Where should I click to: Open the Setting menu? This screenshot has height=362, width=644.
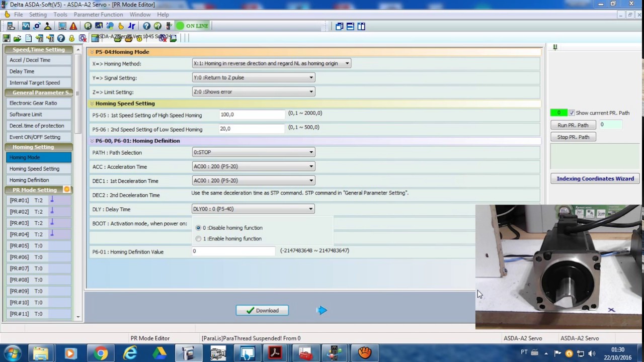38,15
